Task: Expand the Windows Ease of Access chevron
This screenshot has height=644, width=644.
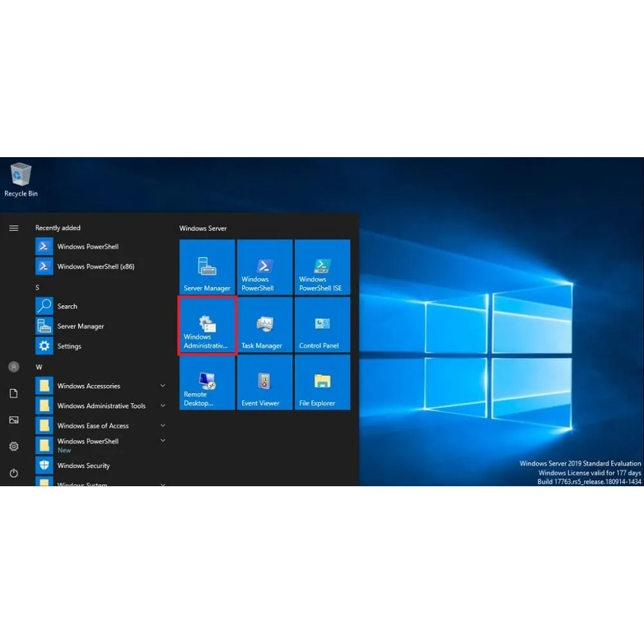Action: (x=163, y=426)
